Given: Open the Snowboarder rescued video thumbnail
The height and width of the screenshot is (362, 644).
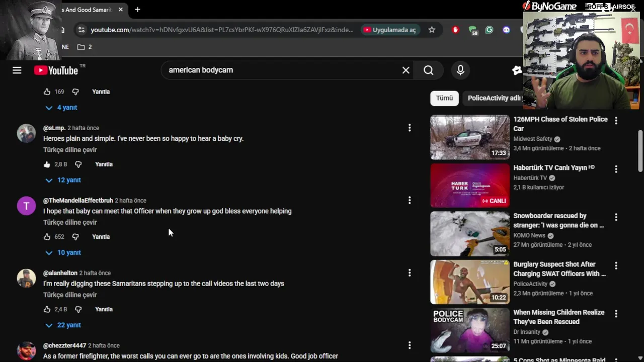Looking at the screenshot, I should point(470,234).
